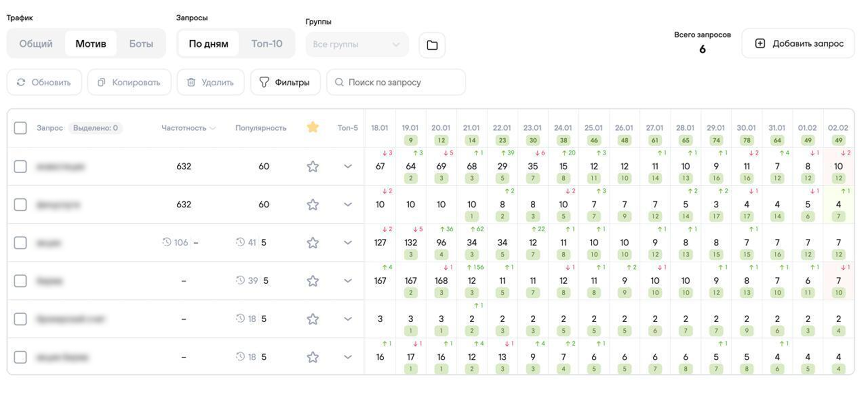Click the filled yellow star in table header

pyautogui.click(x=313, y=127)
